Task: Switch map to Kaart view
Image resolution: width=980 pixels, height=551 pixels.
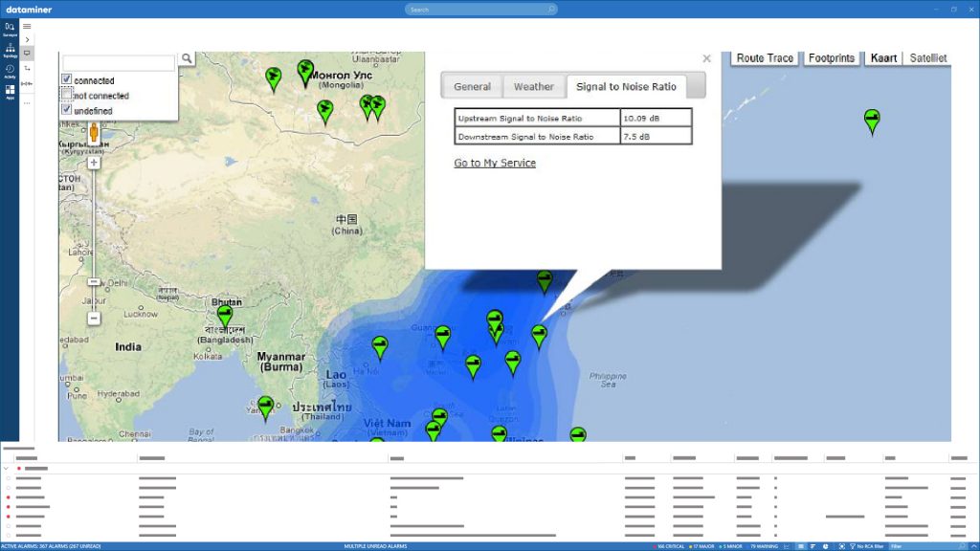Action: point(883,58)
